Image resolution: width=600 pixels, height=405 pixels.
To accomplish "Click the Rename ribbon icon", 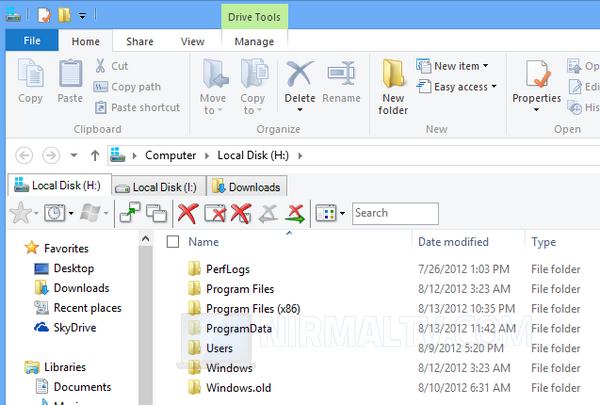I will pyautogui.click(x=341, y=73).
